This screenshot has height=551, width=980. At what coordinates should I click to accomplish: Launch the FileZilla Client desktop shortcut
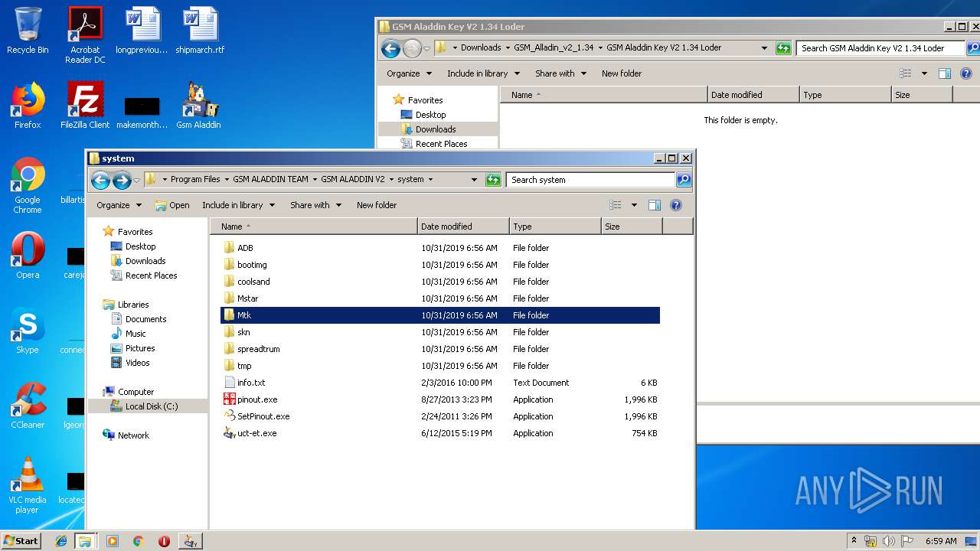85,106
